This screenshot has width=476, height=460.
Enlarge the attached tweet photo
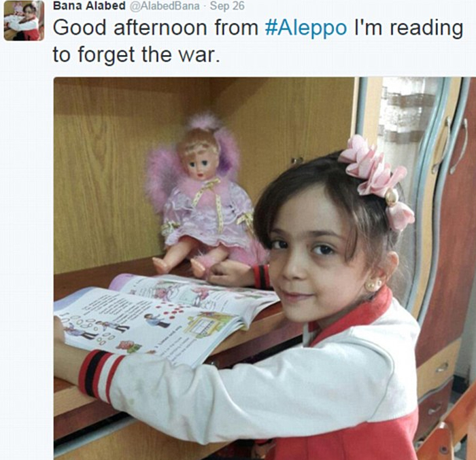click(x=265, y=268)
